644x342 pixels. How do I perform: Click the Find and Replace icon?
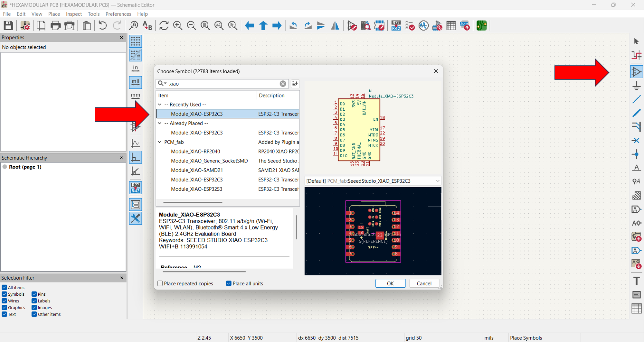click(x=147, y=25)
